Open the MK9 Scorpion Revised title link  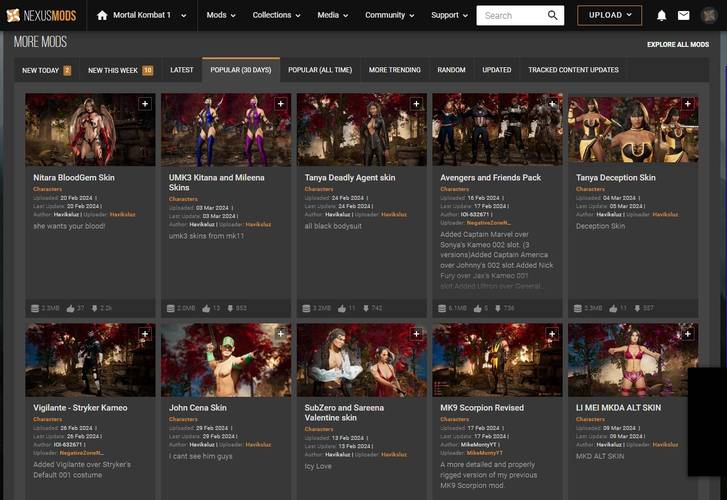(482, 408)
